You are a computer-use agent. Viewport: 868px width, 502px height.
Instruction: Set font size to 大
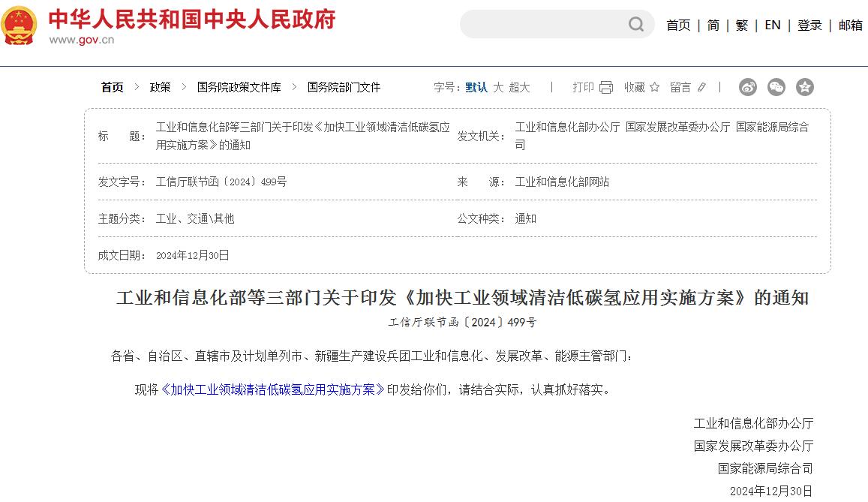tap(498, 87)
